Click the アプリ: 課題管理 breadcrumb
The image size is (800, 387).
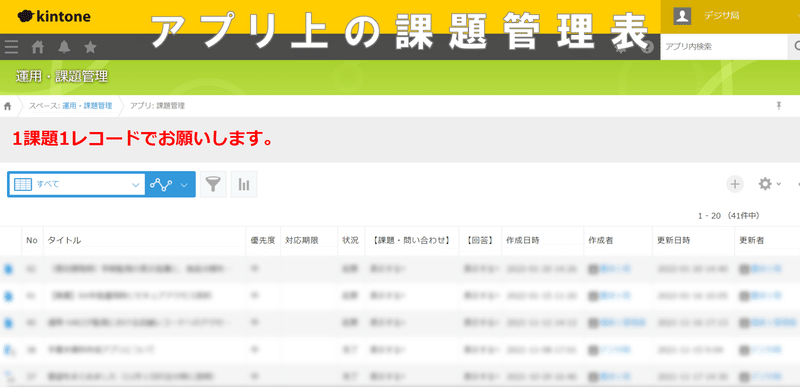click(x=157, y=106)
